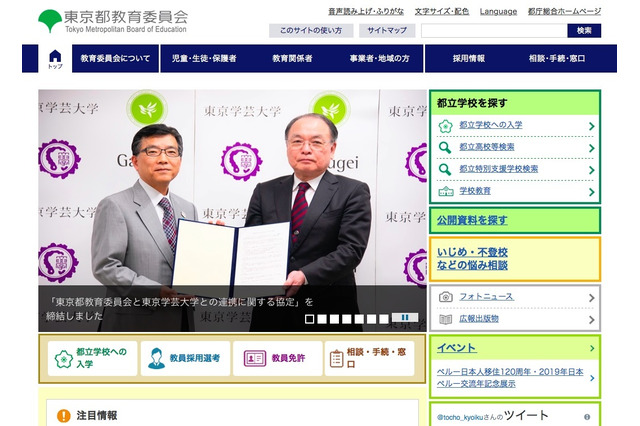Viewport: 640px width, 426px height.
Task: Open 文字サイズ・配色 link
Action: click(x=442, y=11)
